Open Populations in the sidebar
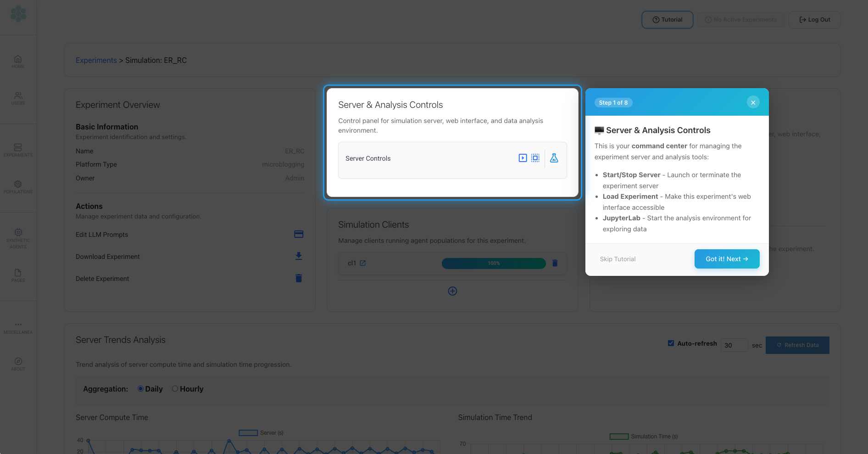This screenshot has width=868, height=454. (18, 187)
